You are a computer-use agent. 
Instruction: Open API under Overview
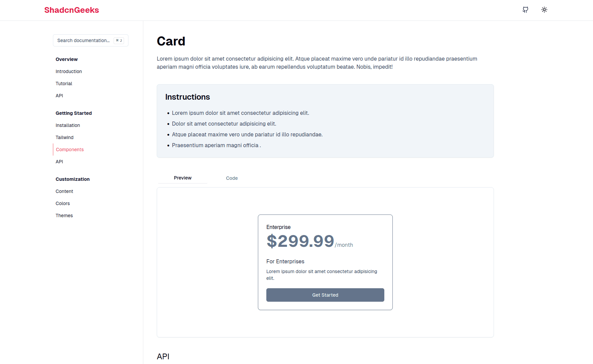(x=59, y=96)
